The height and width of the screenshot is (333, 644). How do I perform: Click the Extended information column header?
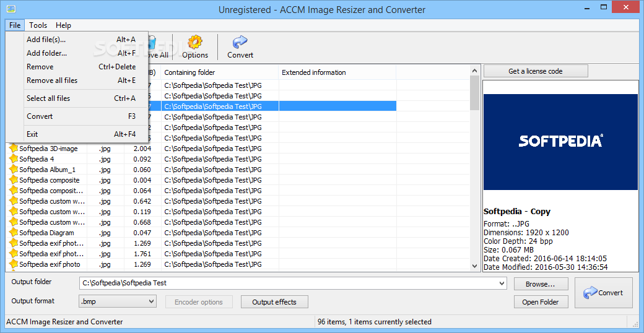tap(337, 72)
